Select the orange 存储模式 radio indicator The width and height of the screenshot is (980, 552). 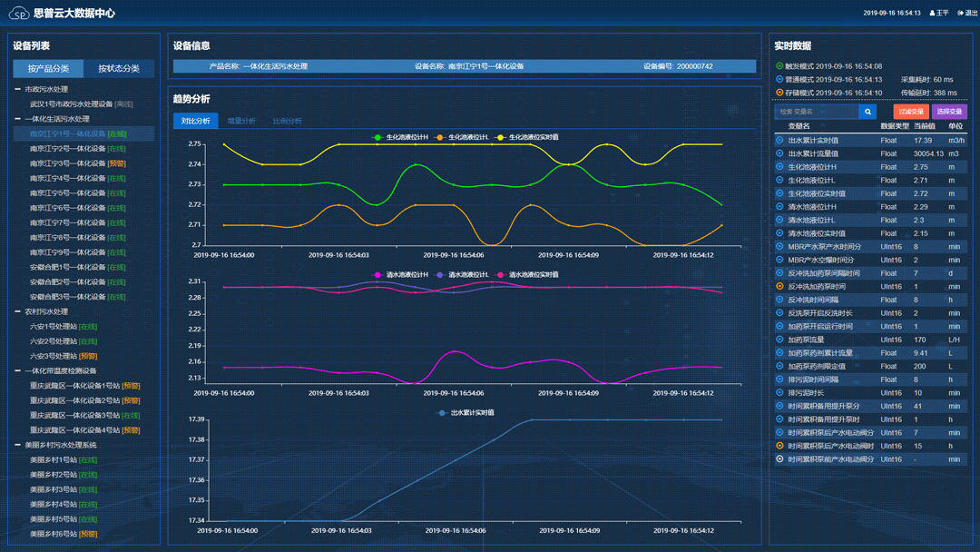[x=779, y=93]
